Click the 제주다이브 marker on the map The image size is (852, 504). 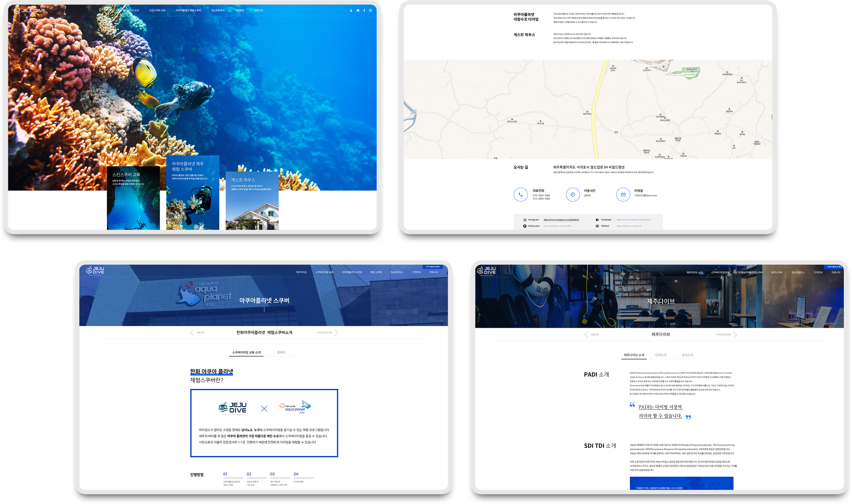587,113
